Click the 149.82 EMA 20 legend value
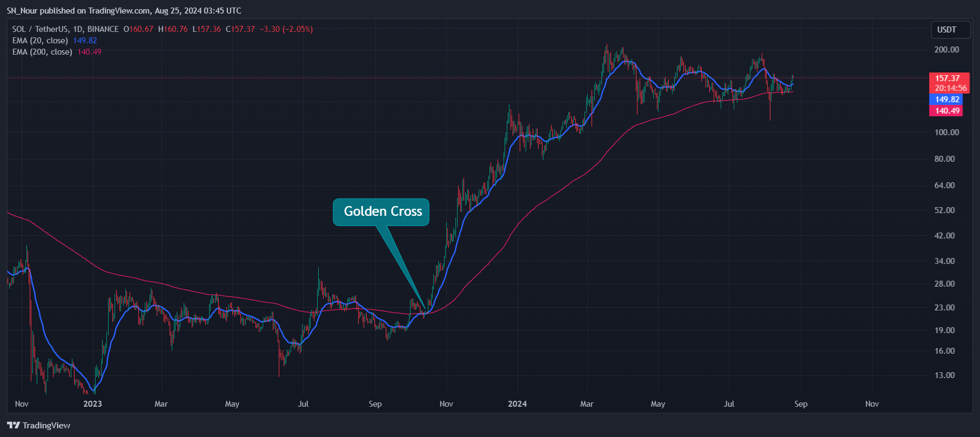The height and width of the screenshot is (437, 980). [85, 41]
